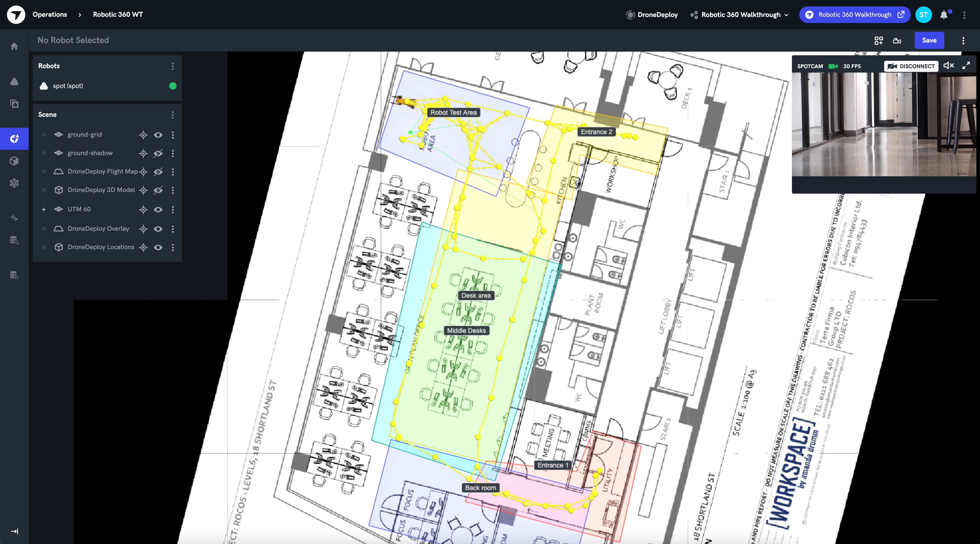Screen dimensions: 980x544
Task: Click the Desk area map label
Action: point(476,296)
